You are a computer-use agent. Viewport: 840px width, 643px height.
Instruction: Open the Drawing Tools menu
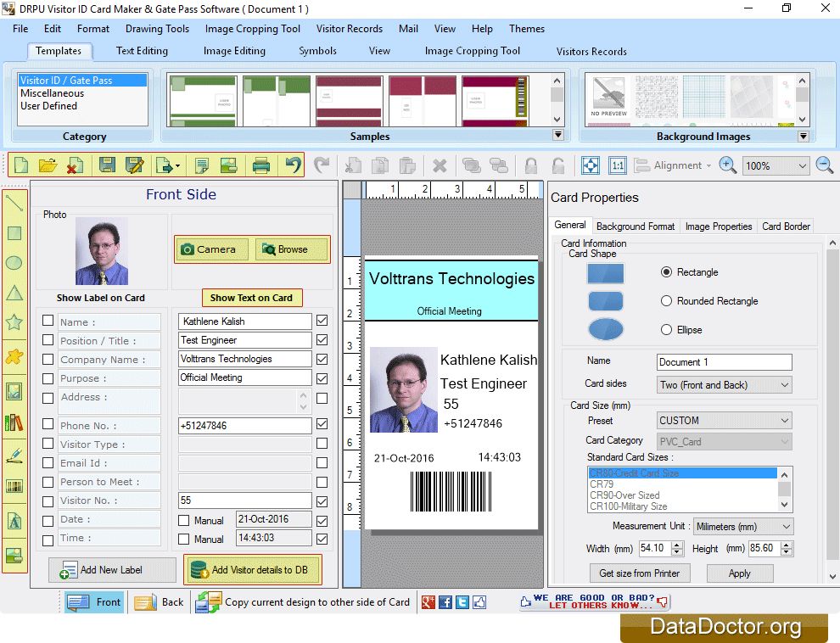tap(157, 28)
